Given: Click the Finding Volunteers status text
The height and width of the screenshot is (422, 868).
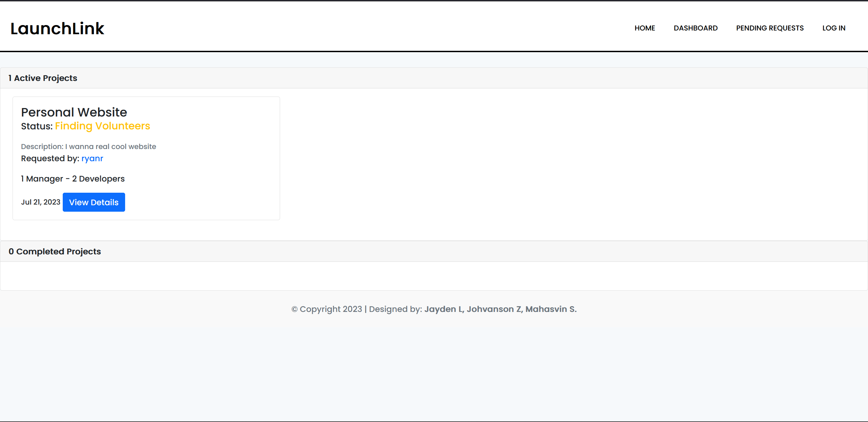Looking at the screenshot, I should (102, 126).
